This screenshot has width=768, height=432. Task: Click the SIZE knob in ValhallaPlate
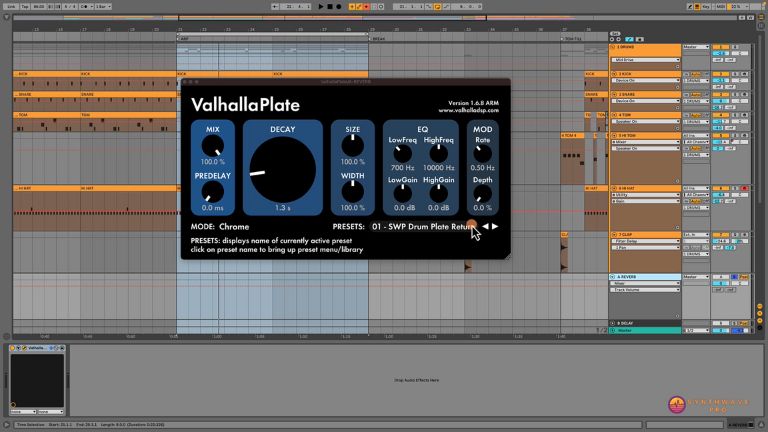(352, 145)
